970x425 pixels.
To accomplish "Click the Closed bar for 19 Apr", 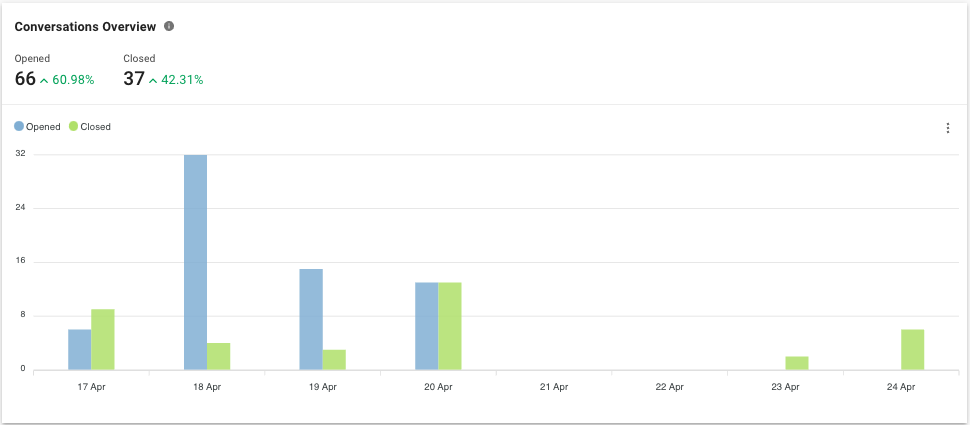I will tap(334, 359).
